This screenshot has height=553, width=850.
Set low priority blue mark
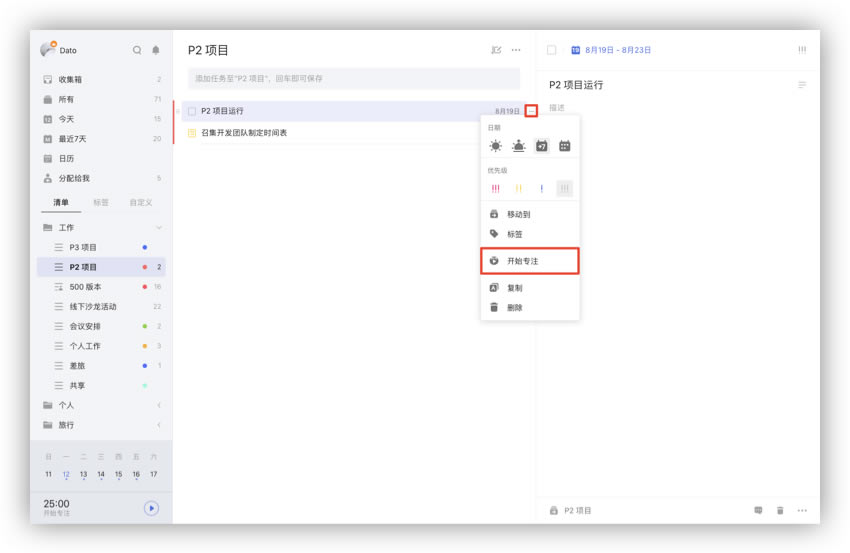click(x=542, y=189)
